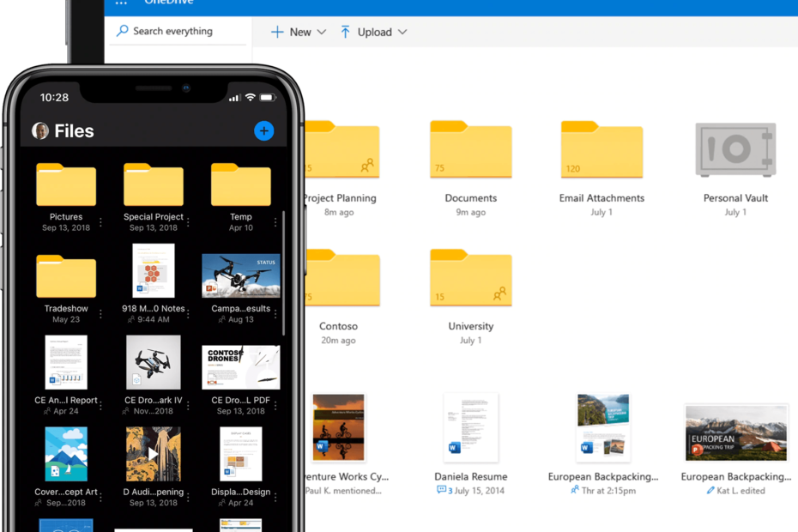
Task: Open the CE Dro...L PDF thumbnail
Action: tap(241, 367)
